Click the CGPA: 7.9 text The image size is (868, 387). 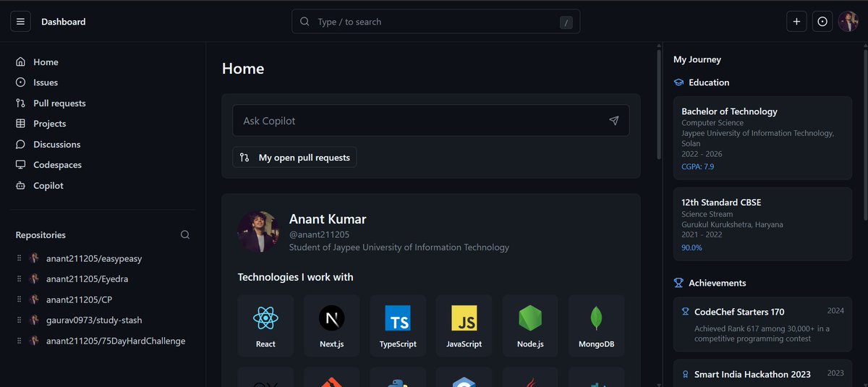coord(698,167)
